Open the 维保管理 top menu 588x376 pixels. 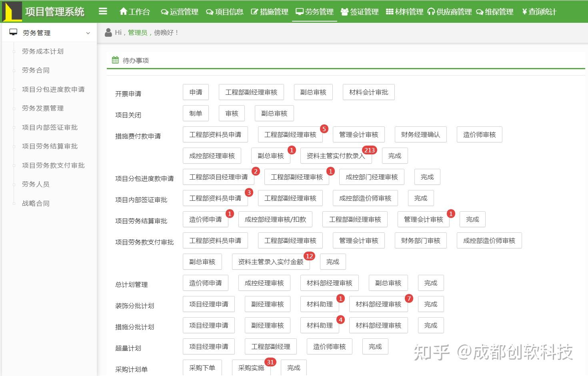[x=495, y=12]
